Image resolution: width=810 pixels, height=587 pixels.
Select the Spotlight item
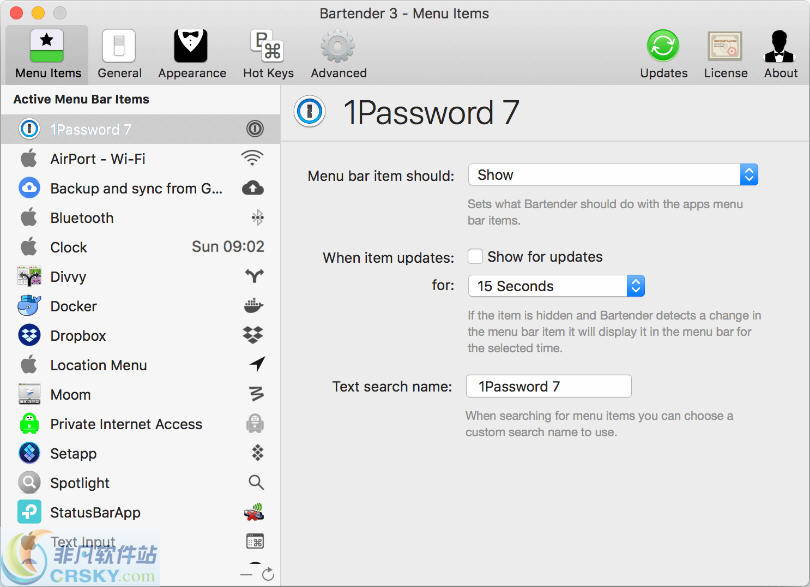[141, 483]
